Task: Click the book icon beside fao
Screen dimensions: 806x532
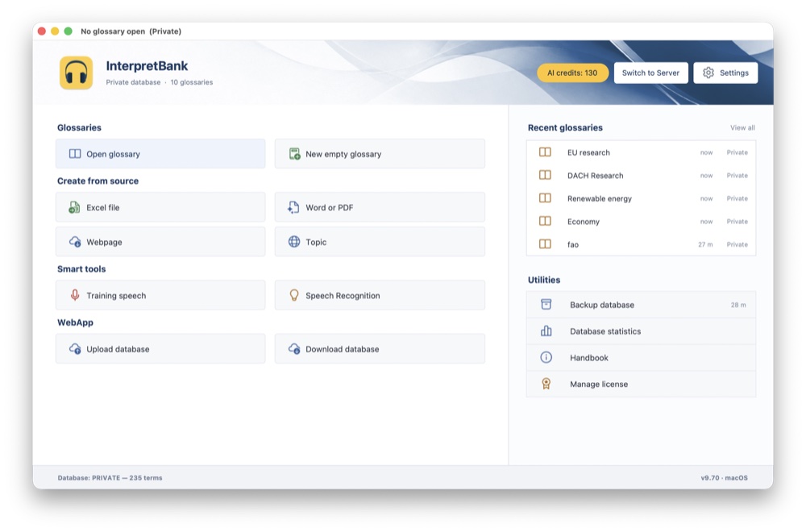Action: (545, 244)
